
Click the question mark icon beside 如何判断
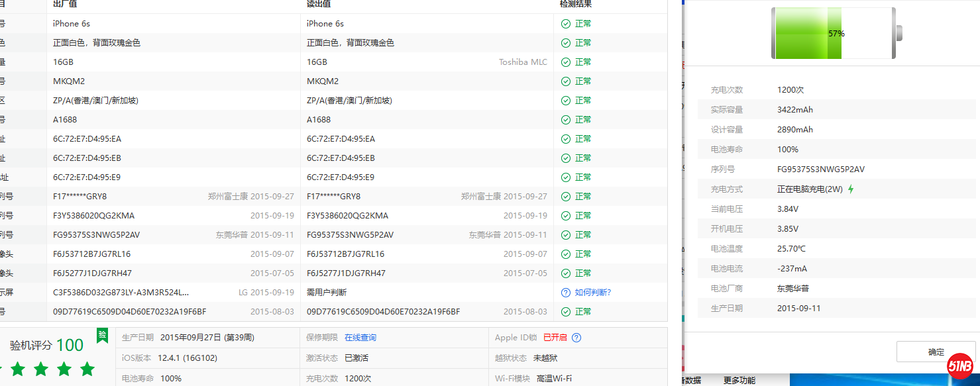[x=565, y=293]
